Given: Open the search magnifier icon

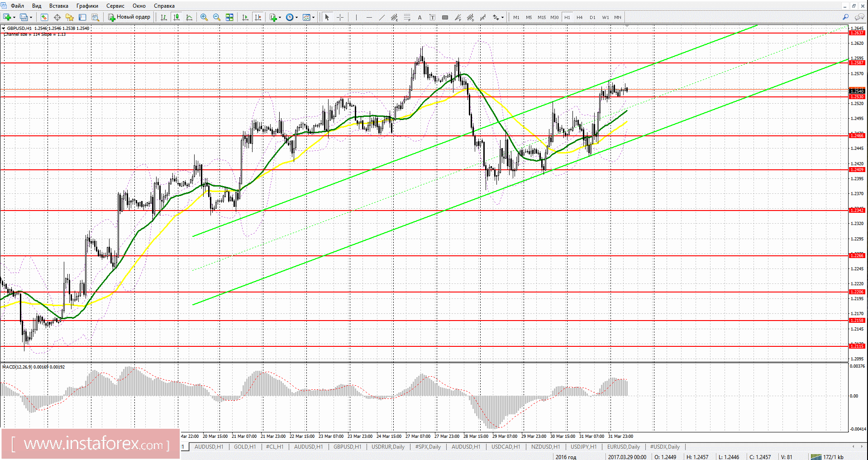Looking at the screenshot, I should pyautogui.click(x=845, y=17).
